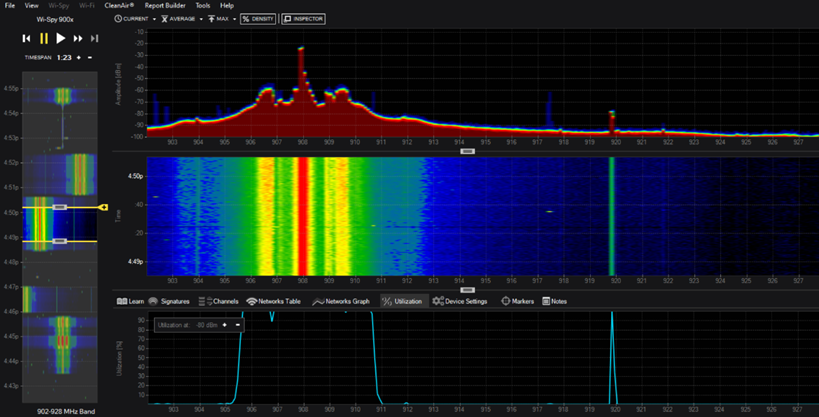Click the 902-928 MHz Band label
This screenshot has height=417, width=819.
(x=66, y=411)
